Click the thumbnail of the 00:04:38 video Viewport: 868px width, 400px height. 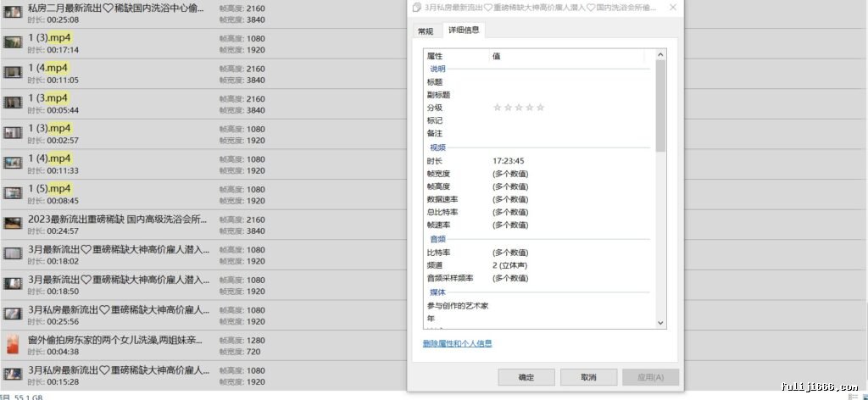tap(13, 344)
